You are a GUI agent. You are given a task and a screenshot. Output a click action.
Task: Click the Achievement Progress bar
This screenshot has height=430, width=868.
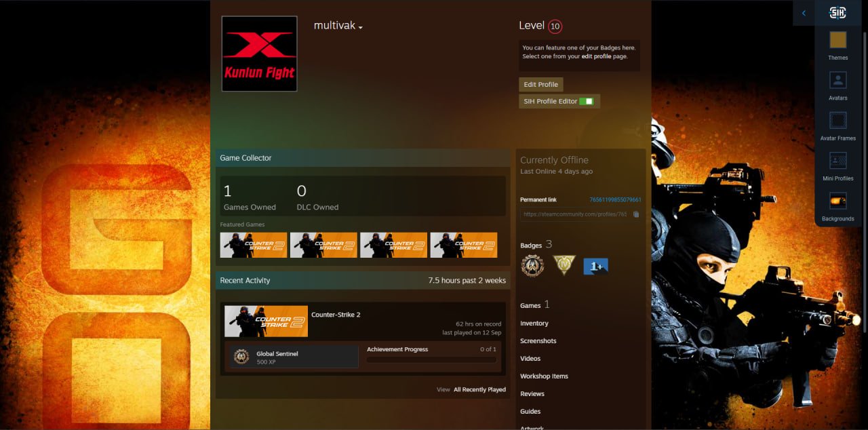click(431, 359)
